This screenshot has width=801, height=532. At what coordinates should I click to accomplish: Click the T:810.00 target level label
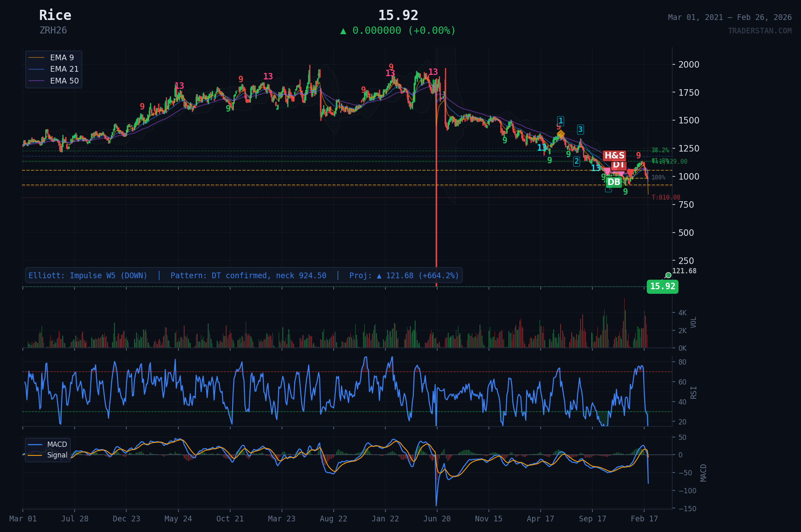click(666, 198)
